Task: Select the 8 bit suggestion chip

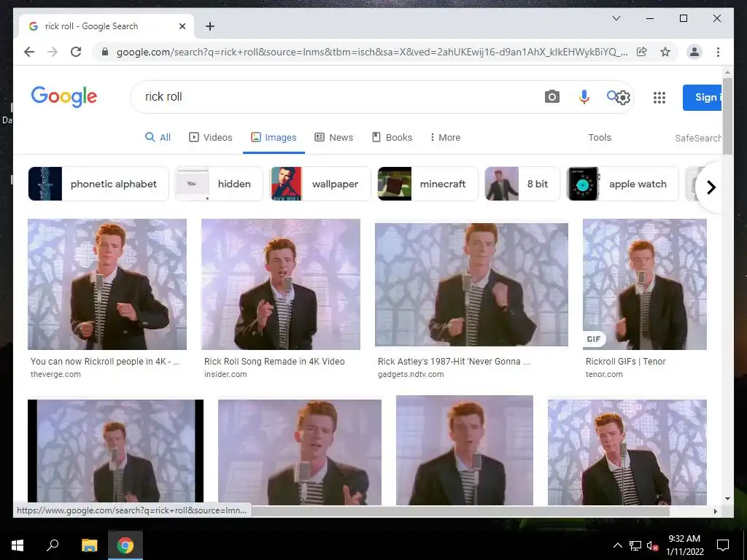Action: 522,184
